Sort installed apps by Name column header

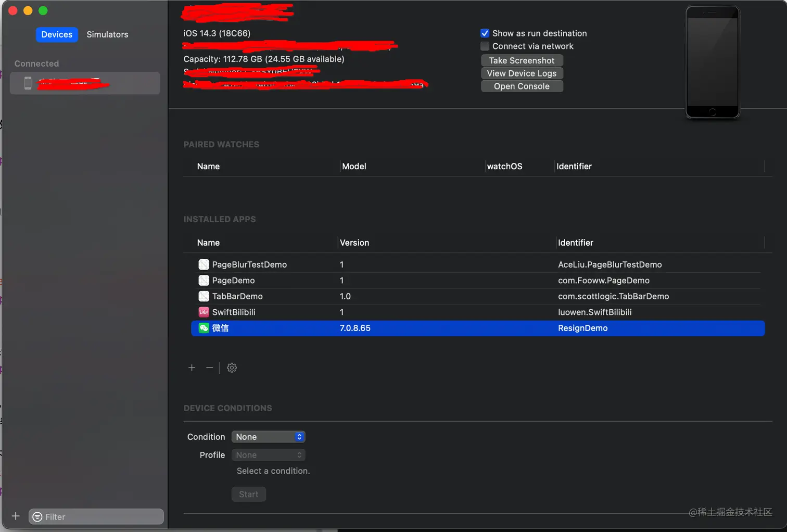point(208,243)
